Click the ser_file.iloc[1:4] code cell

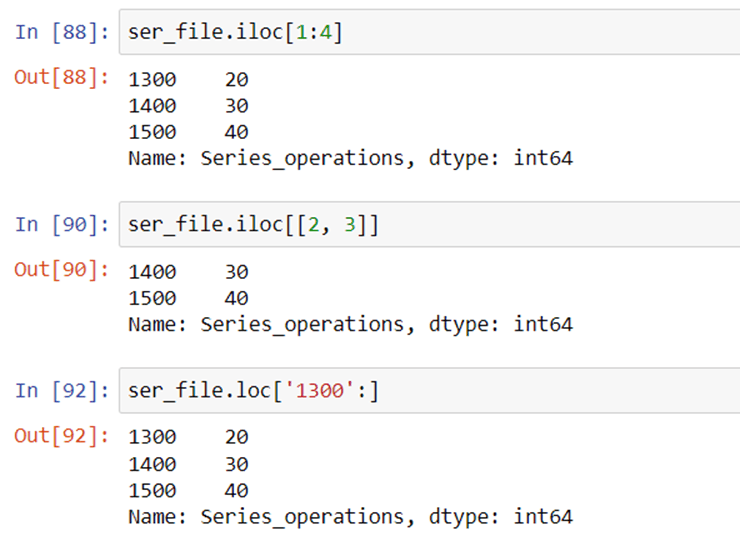(429, 32)
